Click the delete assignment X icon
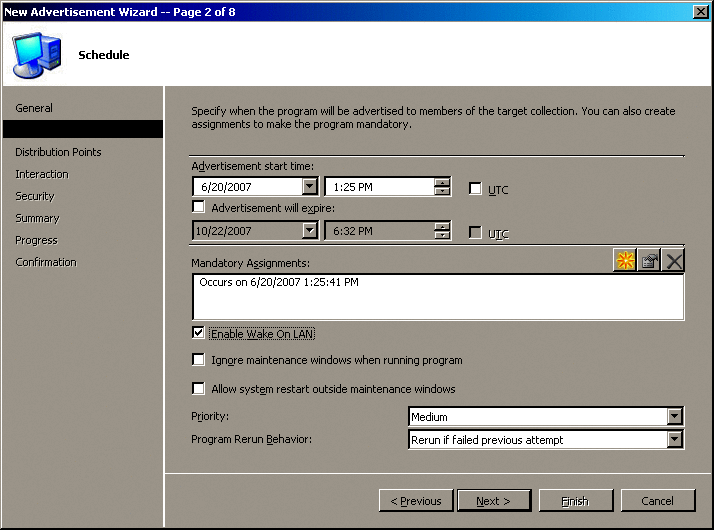Viewport: 714px width, 530px height. 673,260
